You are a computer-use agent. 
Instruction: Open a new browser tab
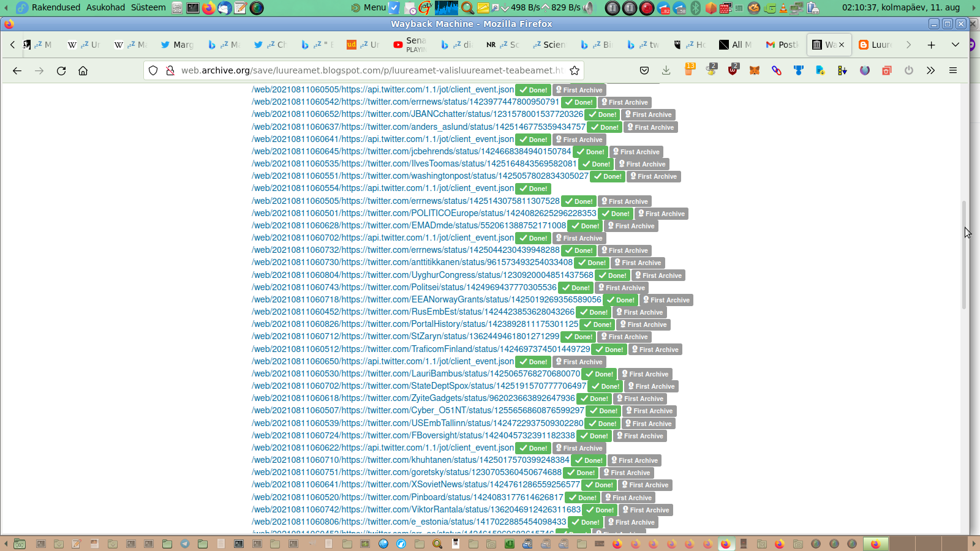(x=931, y=45)
